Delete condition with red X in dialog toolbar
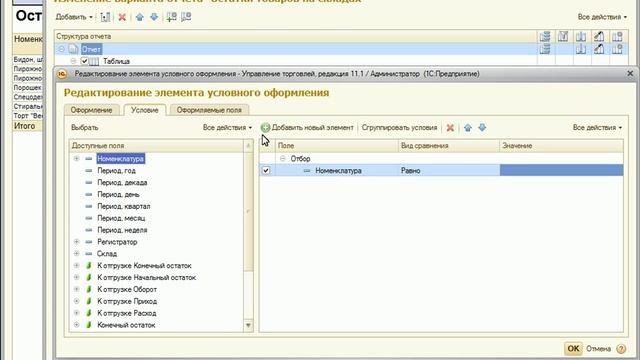Image resolution: width=640 pixels, height=360 pixels. tap(450, 128)
